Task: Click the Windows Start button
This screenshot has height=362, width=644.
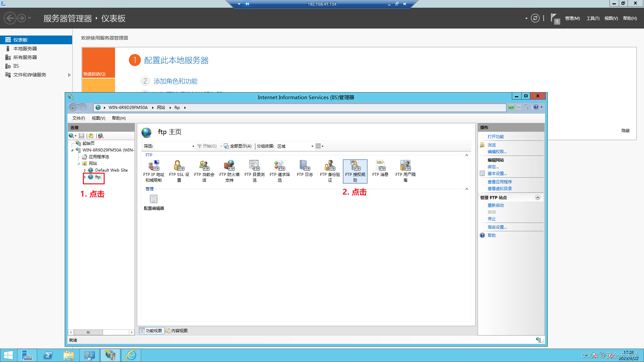Action: point(8,355)
